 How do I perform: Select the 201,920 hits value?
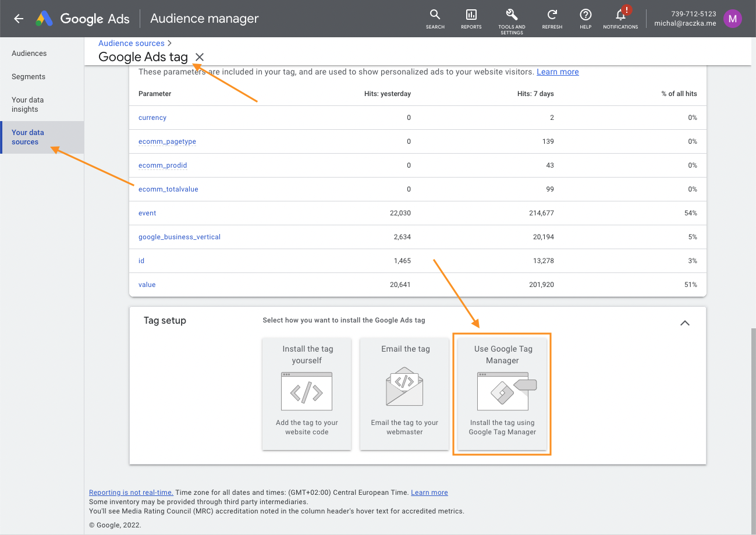541,285
